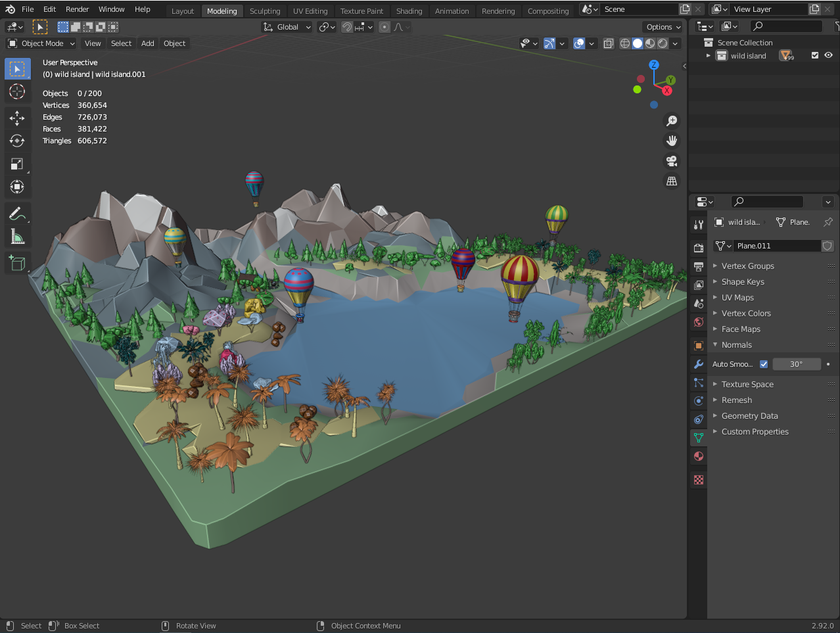The height and width of the screenshot is (633, 840).
Task: Click the Options button in header
Action: coord(663,27)
